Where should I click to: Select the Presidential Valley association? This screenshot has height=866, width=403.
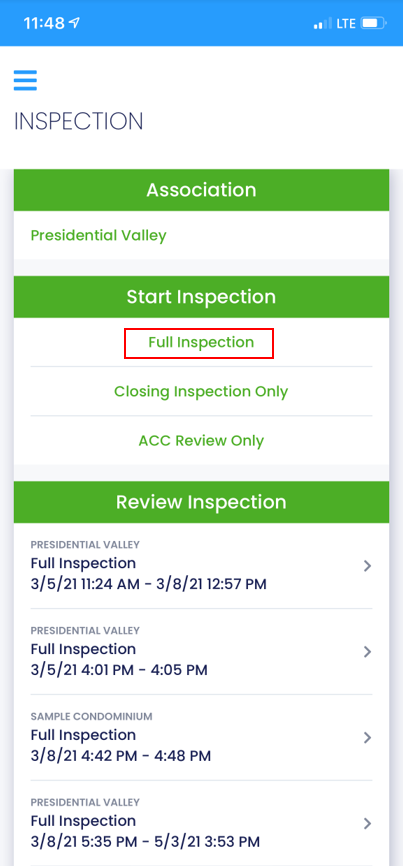point(98,235)
